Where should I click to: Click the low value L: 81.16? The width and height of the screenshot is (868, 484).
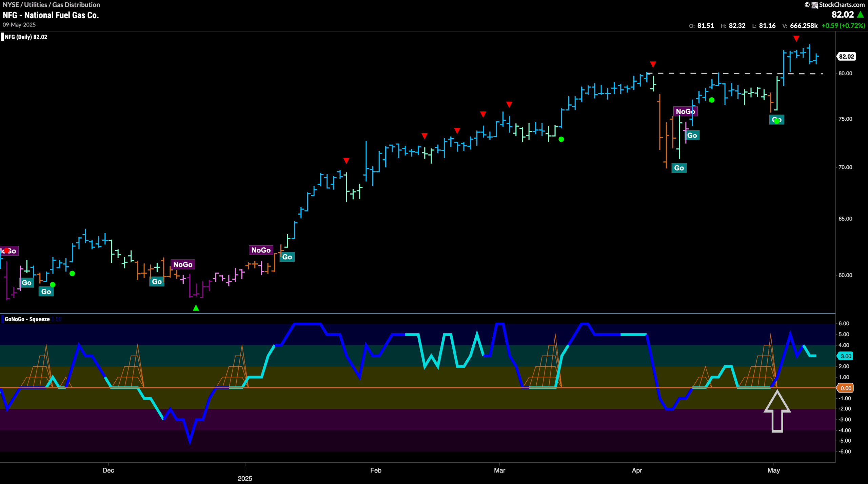[764, 26]
